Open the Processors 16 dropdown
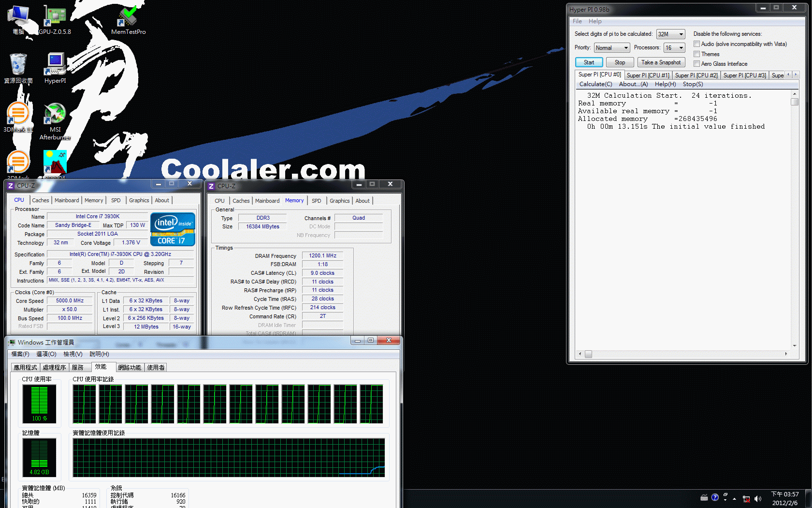812x508 pixels. coord(674,48)
